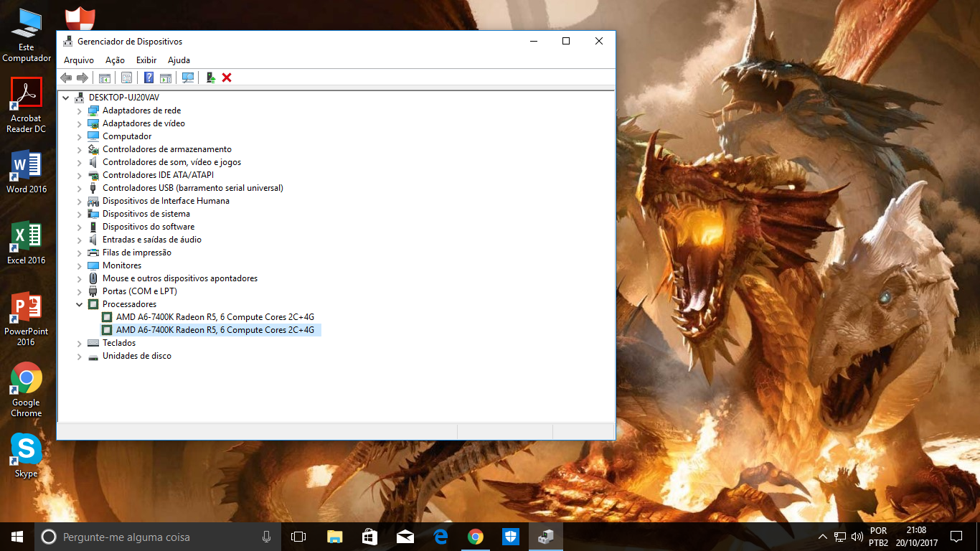The image size is (980, 551).
Task: Expand the Adaptadores de vídeo node
Action: tap(80, 123)
